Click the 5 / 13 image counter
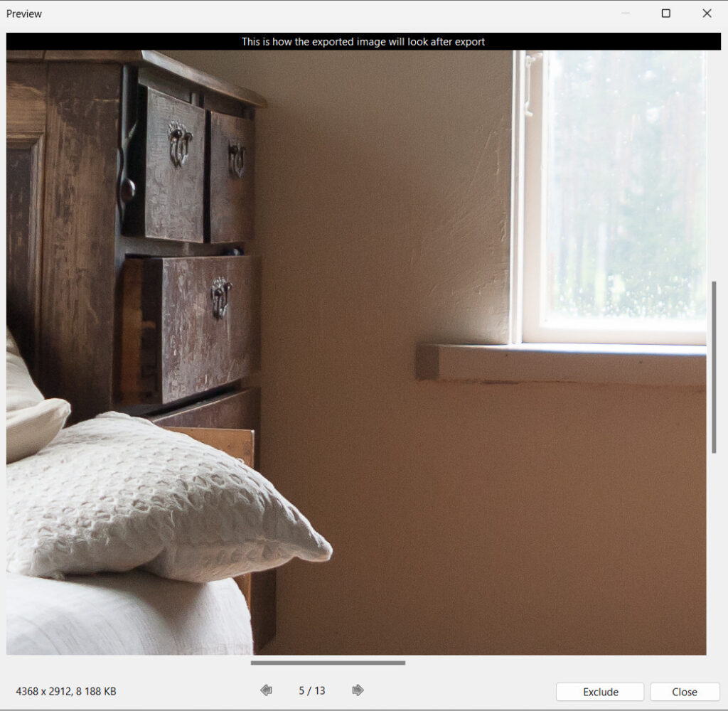Screen dimensions: 728x711 pos(311,690)
